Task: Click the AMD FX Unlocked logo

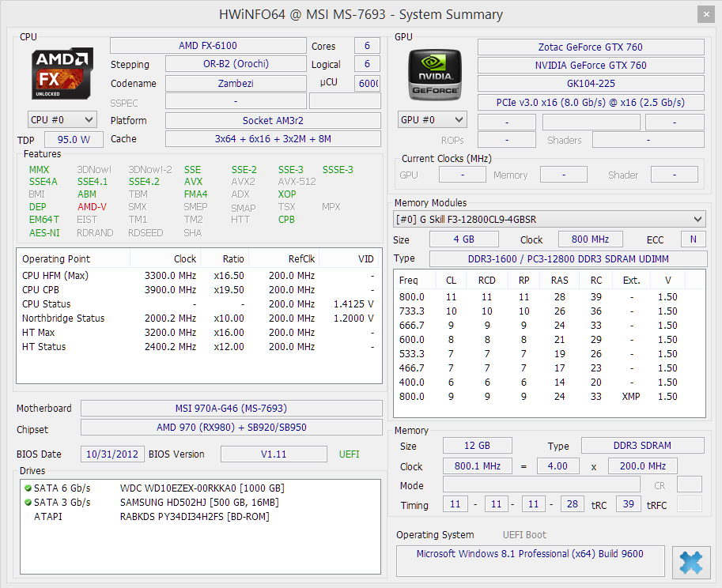Action: point(62,73)
